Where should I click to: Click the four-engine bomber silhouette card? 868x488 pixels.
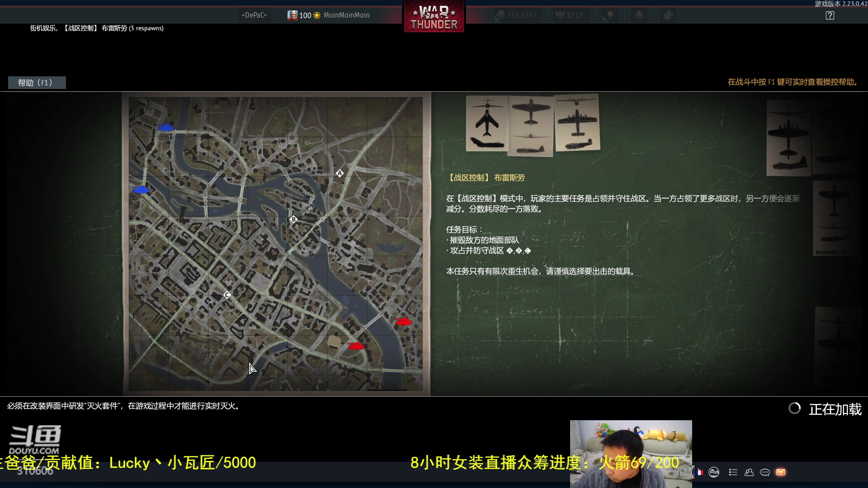tap(577, 122)
